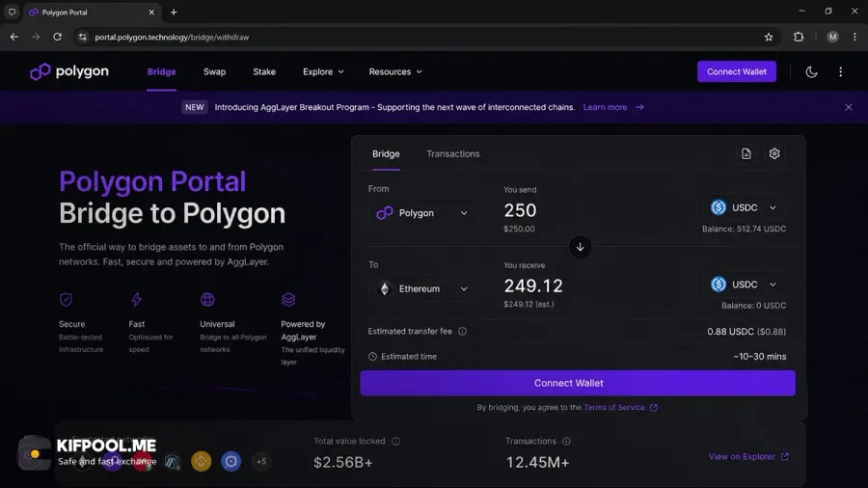
Task: Click the 12.45M+ transactions value
Action: click(x=537, y=462)
